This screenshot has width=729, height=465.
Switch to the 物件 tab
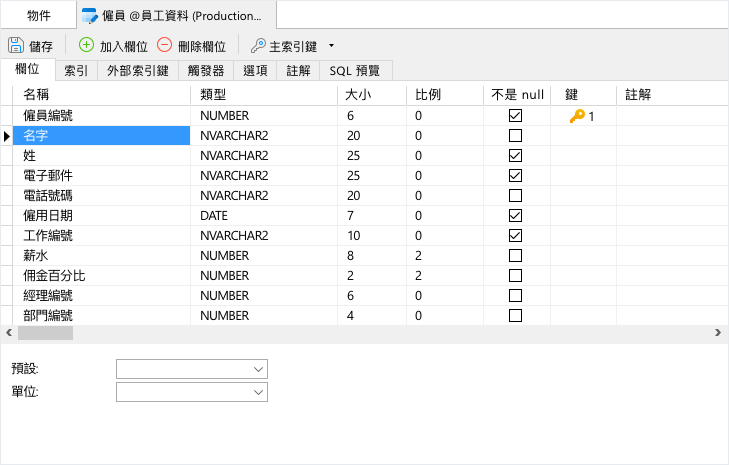coord(39,16)
